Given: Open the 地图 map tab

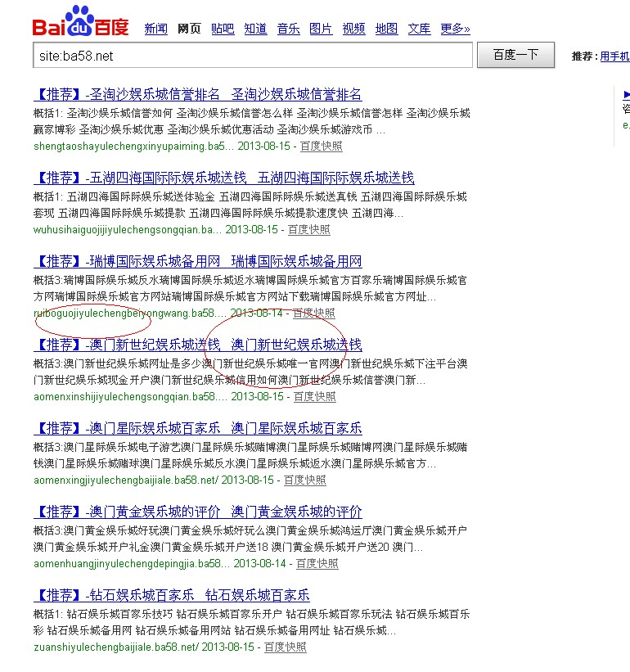Looking at the screenshot, I should [386, 29].
